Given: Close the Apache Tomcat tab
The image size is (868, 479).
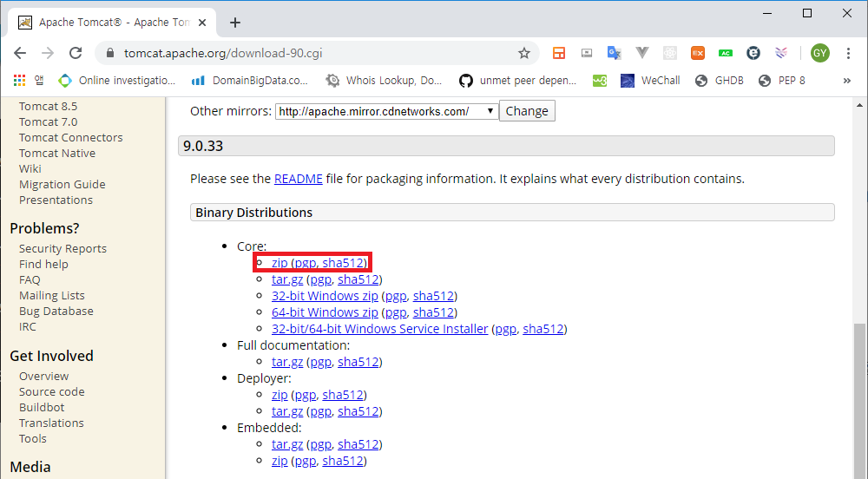Looking at the screenshot, I should pyautogui.click(x=202, y=23).
